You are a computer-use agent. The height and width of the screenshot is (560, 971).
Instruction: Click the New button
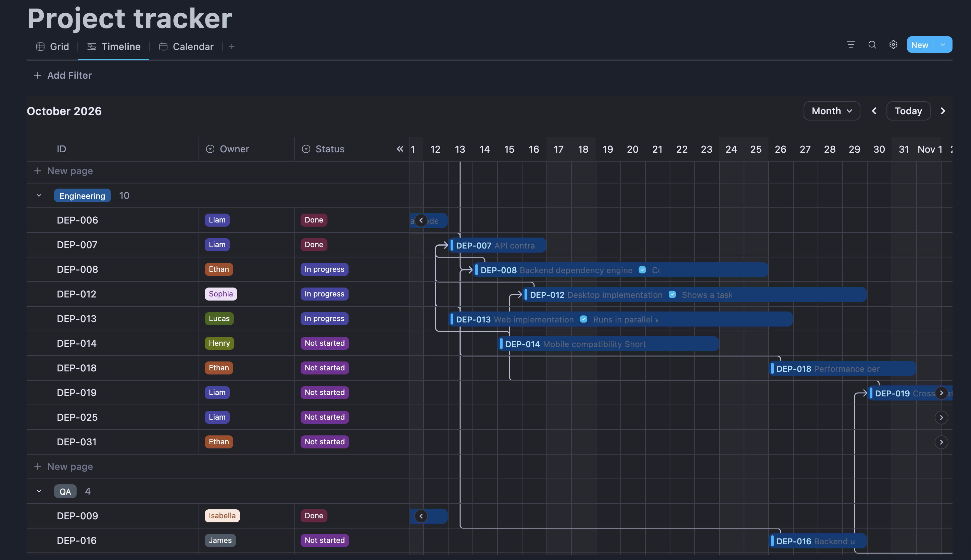[919, 44]
